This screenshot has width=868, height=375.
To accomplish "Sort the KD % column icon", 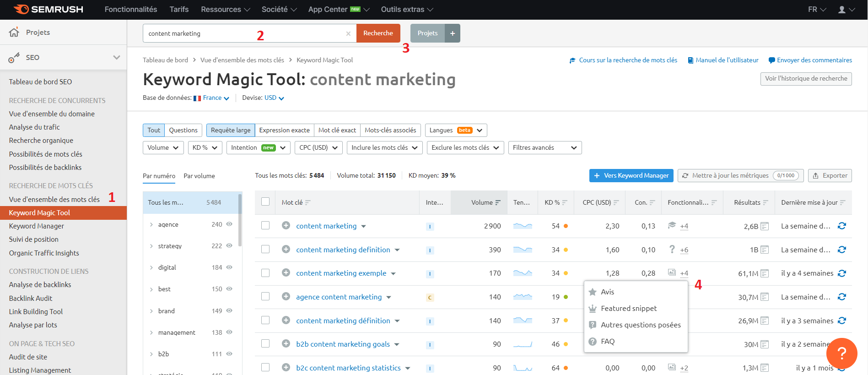I will click(565, 202).
